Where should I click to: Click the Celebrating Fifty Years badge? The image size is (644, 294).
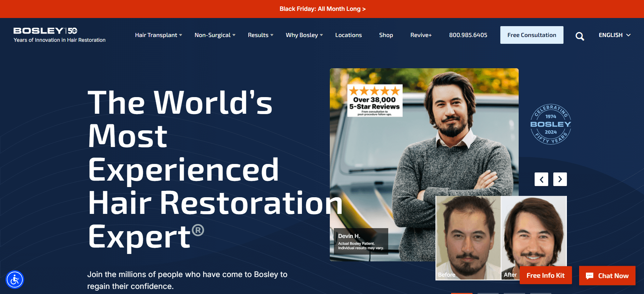[550, 124]
